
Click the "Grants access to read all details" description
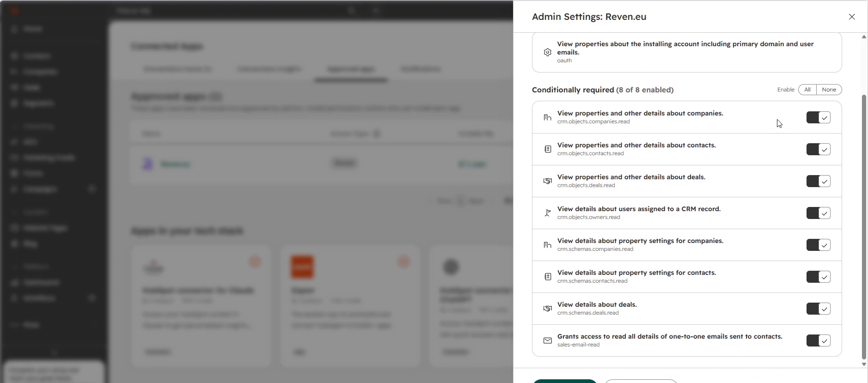670,336
